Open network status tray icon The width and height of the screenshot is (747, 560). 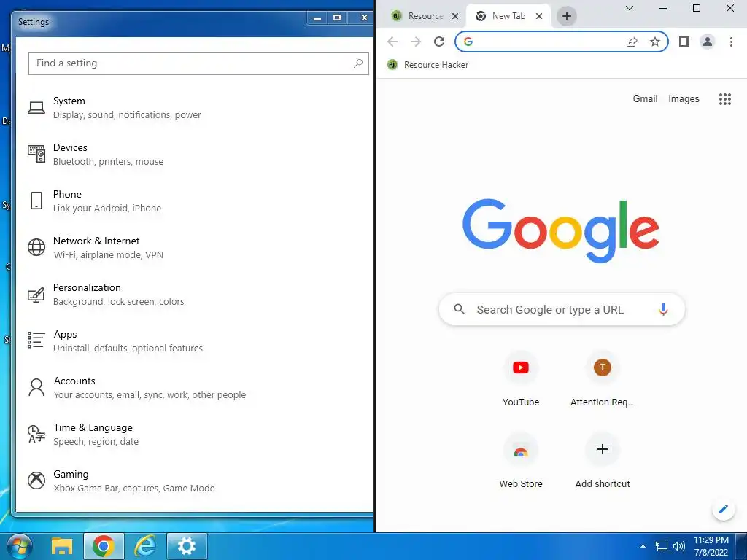[661, 546]
